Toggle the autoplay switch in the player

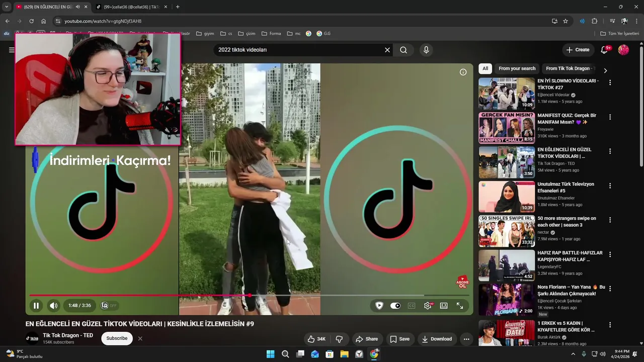395,306
